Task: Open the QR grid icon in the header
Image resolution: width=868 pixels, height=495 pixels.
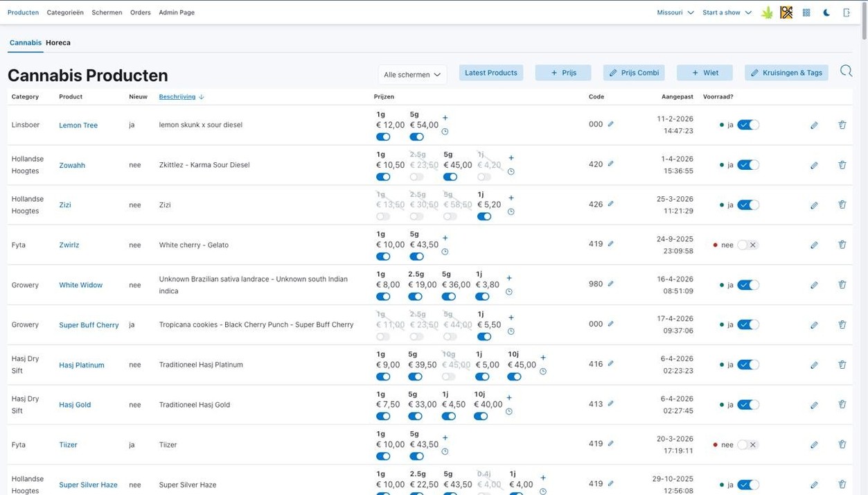Action: tap(806, 12)
